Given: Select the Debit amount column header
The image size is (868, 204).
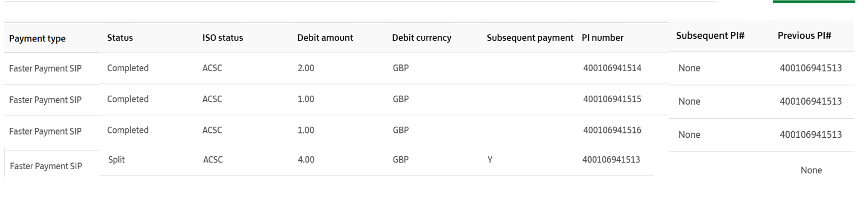Looking at the screenshot, I should pyautogui.click(x=325, y=38).
